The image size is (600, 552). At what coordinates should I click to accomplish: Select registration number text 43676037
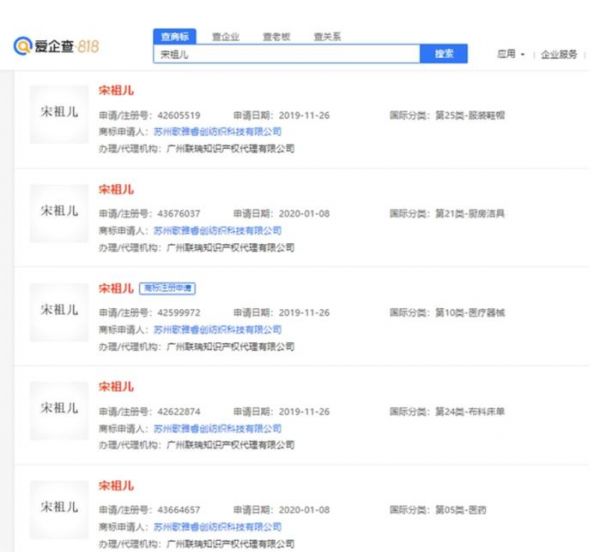[x=179, y=214]
